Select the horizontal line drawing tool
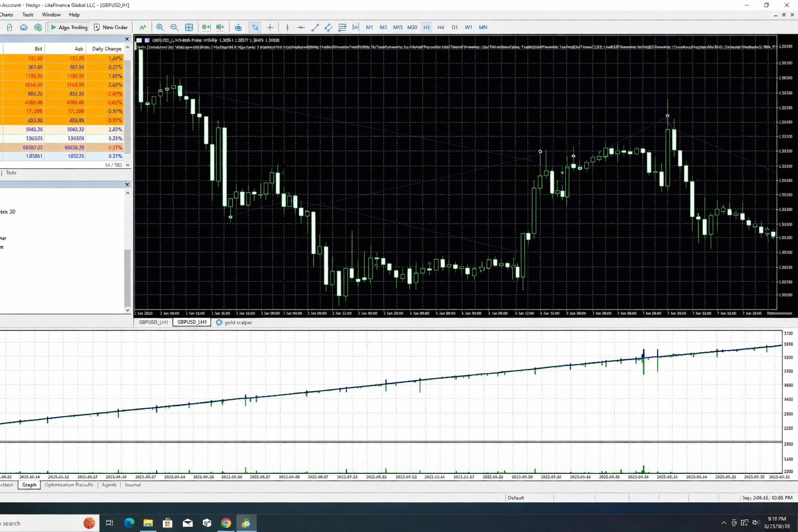Viewport: 798px width, 532px height. (x=301, y=27)
